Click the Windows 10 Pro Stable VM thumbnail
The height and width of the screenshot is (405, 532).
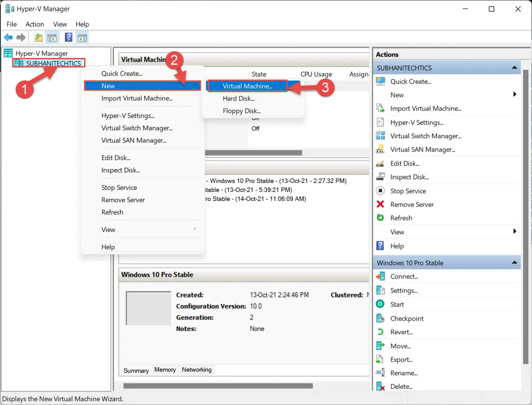(148, 308)
